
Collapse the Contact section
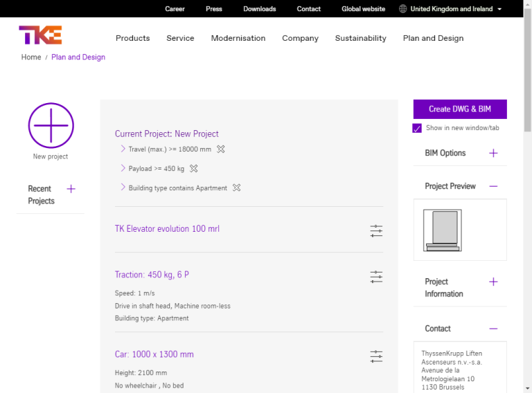[493, 329]
